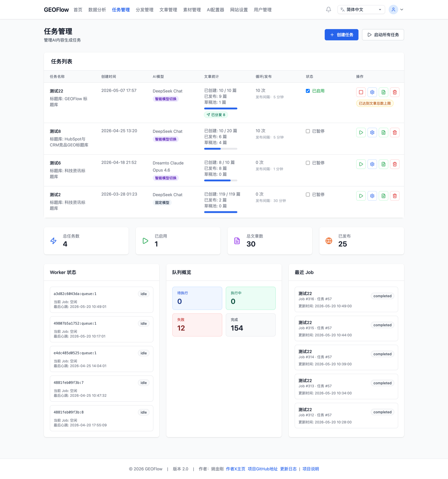Image resolution: width=448 pixels, height=479 pixels.
Task: Open settings gear for task 测试6
Action: (x=372, y=164)
